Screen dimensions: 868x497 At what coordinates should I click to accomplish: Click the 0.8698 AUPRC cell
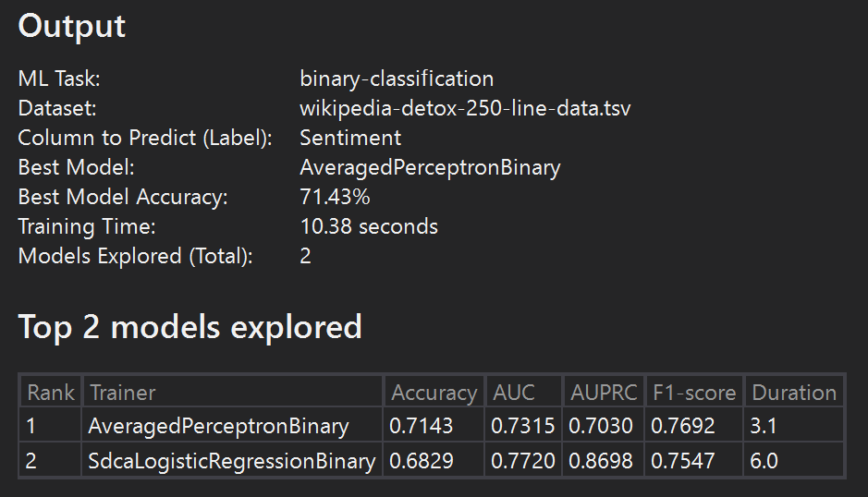601,460
